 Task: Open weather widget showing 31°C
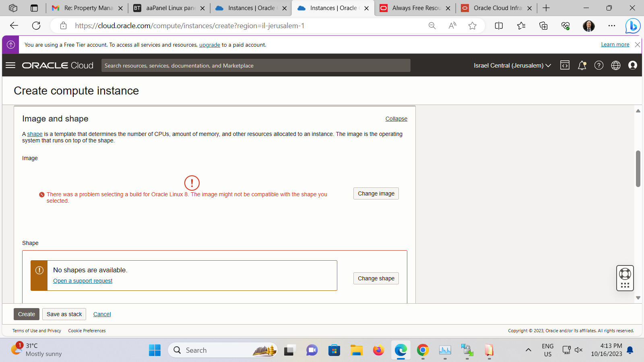pyautogui.click(x=36, y=350)
